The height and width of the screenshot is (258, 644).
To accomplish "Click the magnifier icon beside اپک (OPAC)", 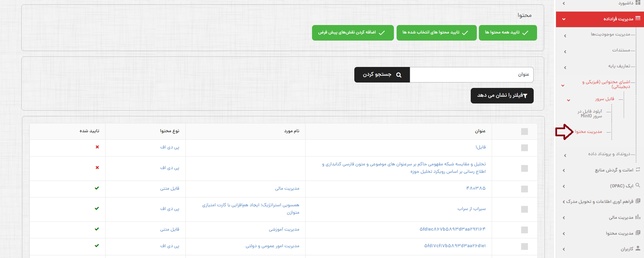I will click(x=638, y=185).
